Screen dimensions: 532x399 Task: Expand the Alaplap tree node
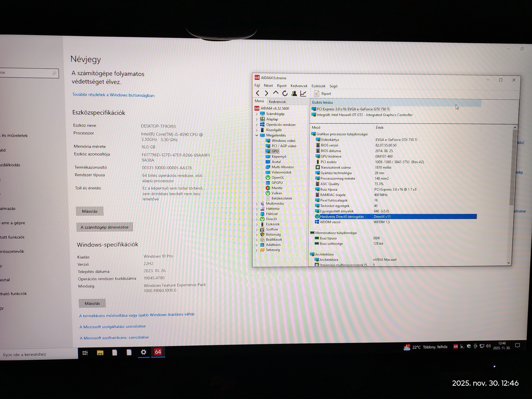click(257, 119)
